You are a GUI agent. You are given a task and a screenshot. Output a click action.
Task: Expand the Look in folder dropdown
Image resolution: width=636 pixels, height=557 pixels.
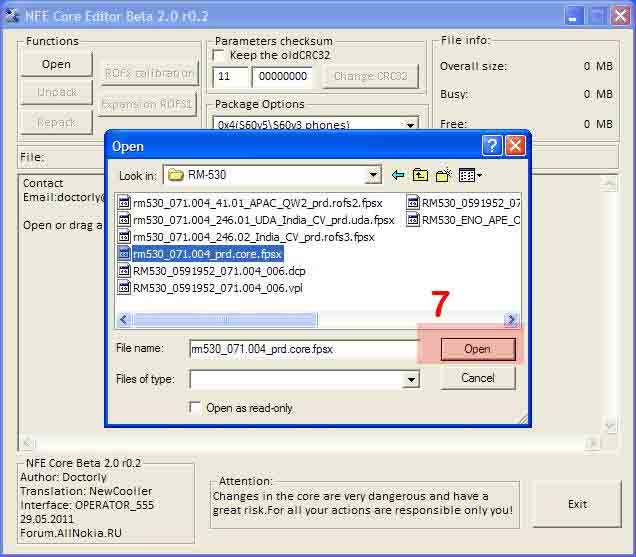pyautogui.click(x=372, y=175)
